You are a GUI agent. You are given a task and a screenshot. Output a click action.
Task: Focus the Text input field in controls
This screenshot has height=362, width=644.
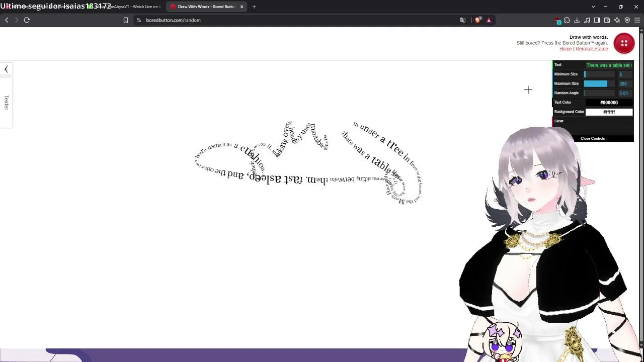point(609,65)
